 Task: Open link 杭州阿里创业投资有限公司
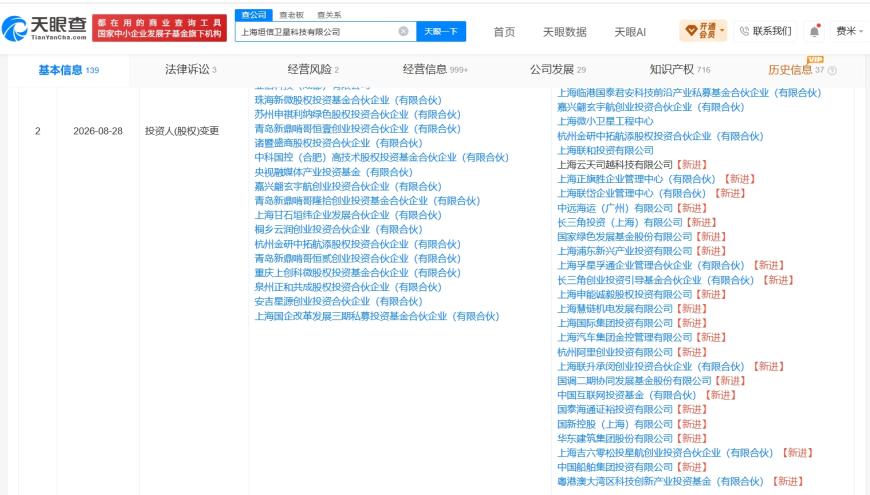click(615, 352)
